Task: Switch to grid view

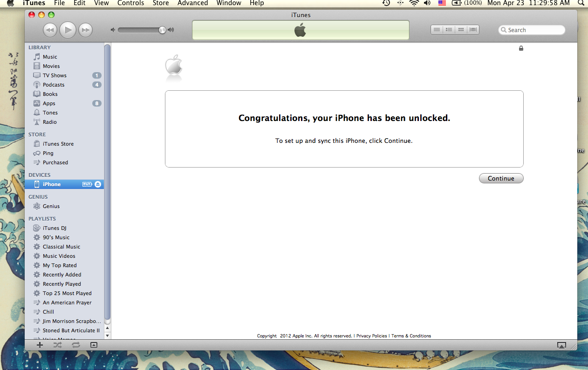Action: pyautogui.click(x=461, y=30)
